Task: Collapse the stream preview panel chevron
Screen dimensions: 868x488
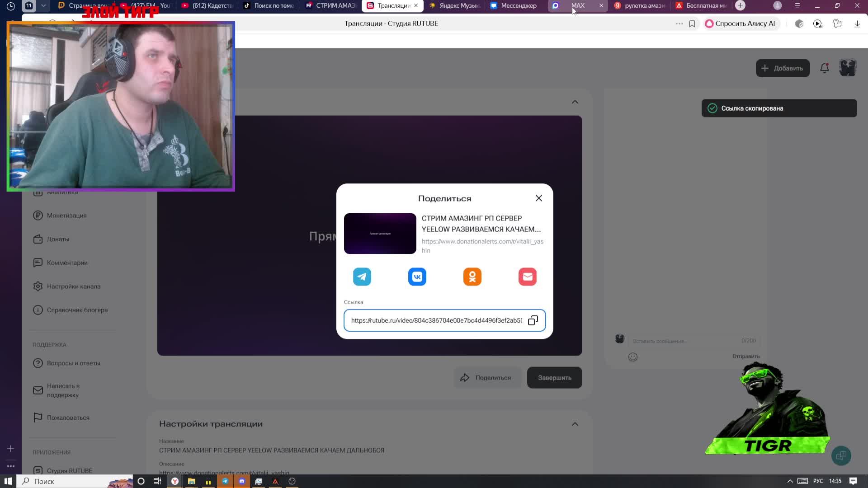Action: pos(575,102)
